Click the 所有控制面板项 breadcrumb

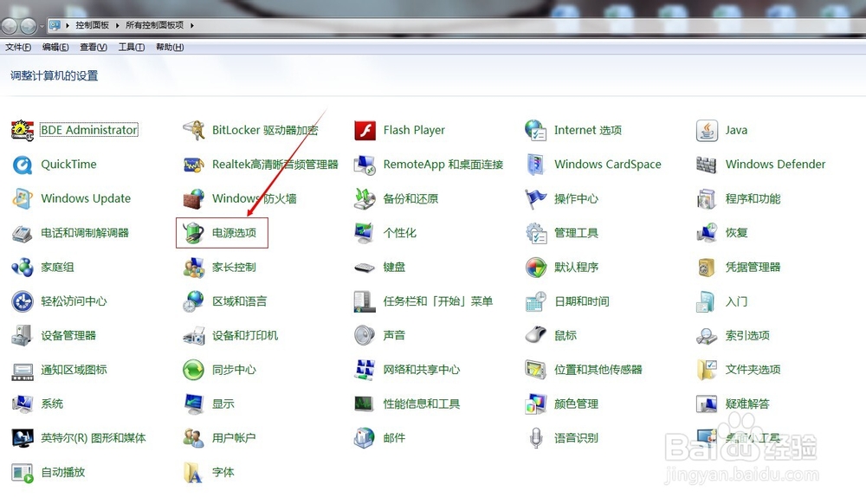[x=155, y=25]
